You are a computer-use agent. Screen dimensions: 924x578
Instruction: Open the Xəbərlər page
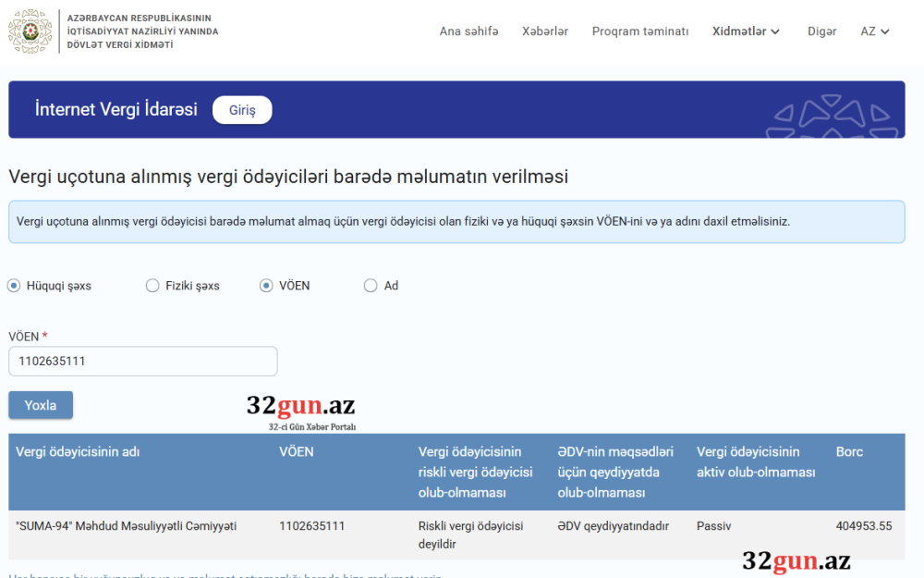[x=545, y=31]
